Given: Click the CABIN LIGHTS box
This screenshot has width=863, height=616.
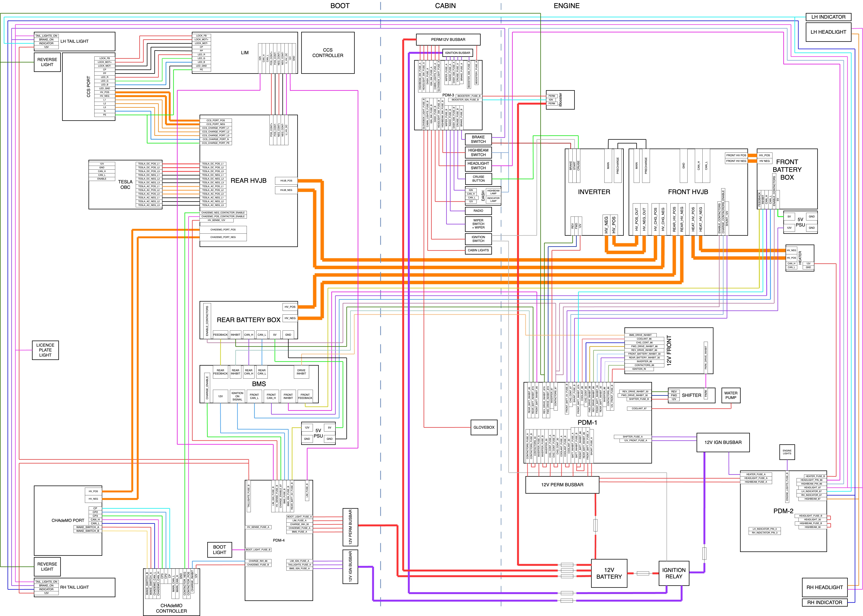Looking at the screenshot, I should [478, 250].
